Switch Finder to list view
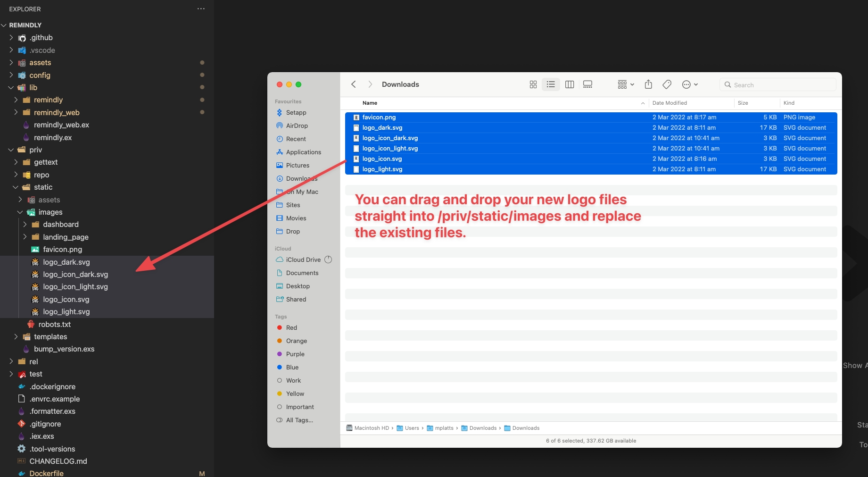868x477 pixels. tap(551, 84)
